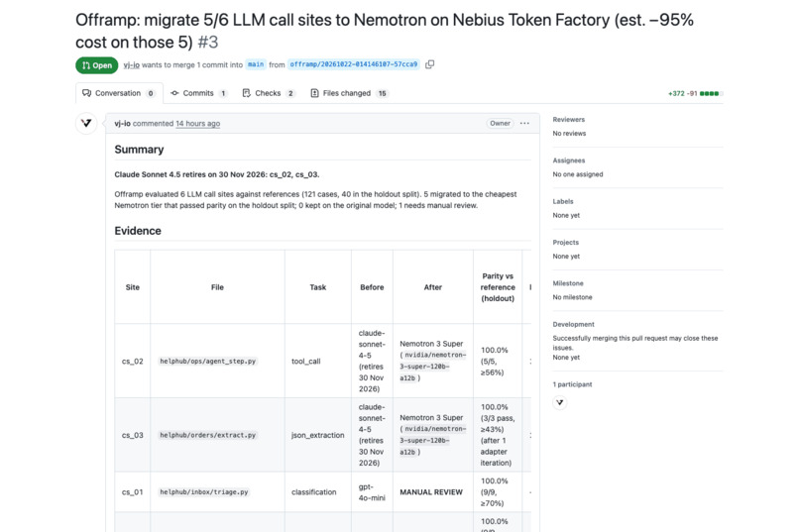The image size is (799, 532).
Task: Click the helphub/inbox/triage.py file cell
Action: pyautogui.click(x=217, y=491)
